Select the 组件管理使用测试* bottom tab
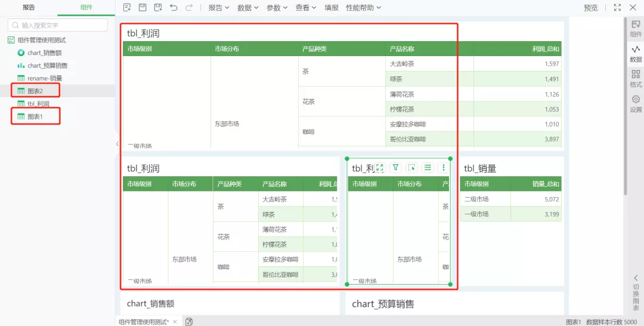This screenshot has width=644, height=326. (144, 321)
